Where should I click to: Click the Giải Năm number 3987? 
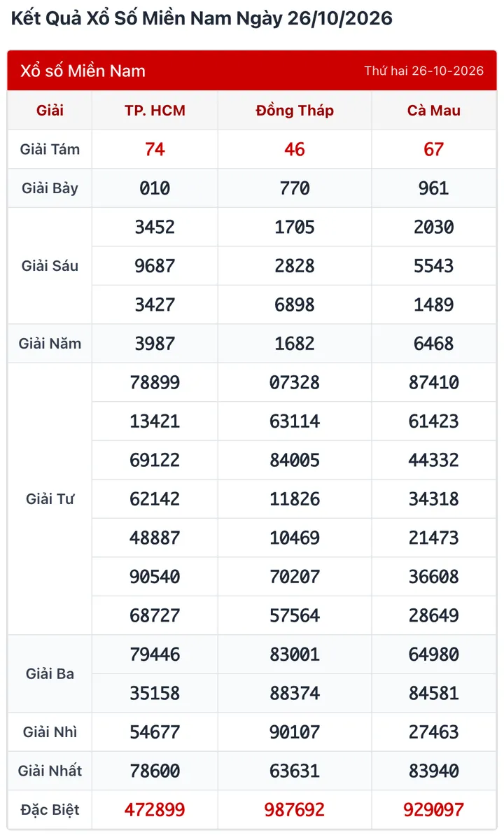click(155, 344)
